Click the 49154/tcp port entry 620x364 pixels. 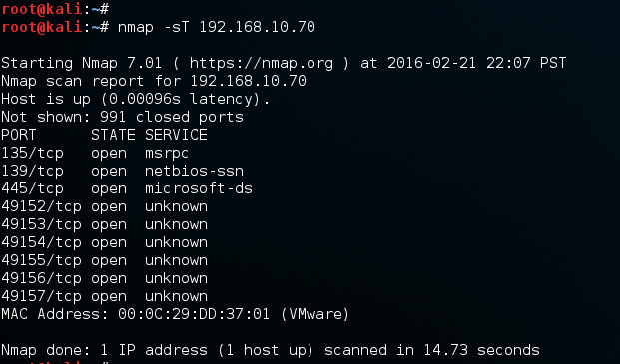pos(41,243)
